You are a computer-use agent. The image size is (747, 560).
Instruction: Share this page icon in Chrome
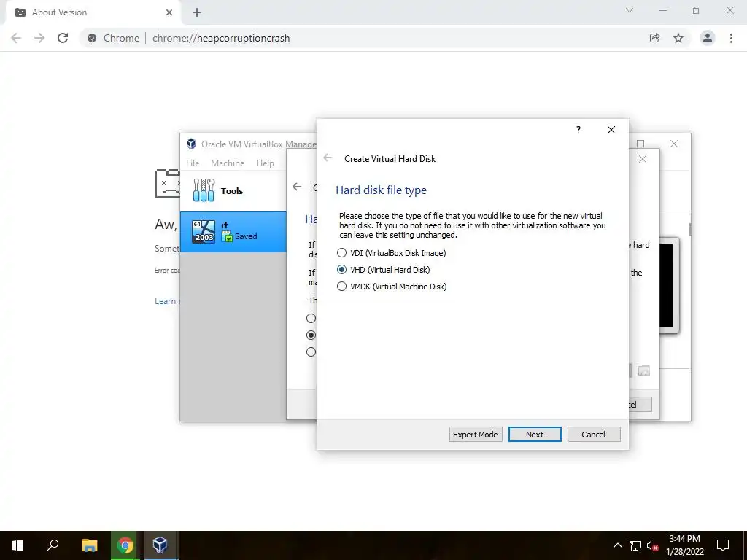pyautogui.click(x=654, y=38)
